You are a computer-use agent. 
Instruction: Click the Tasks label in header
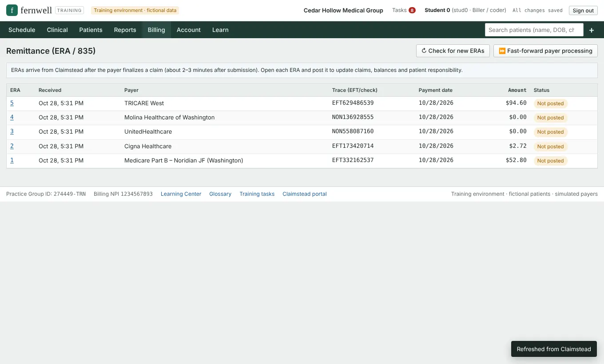(399, 10)
